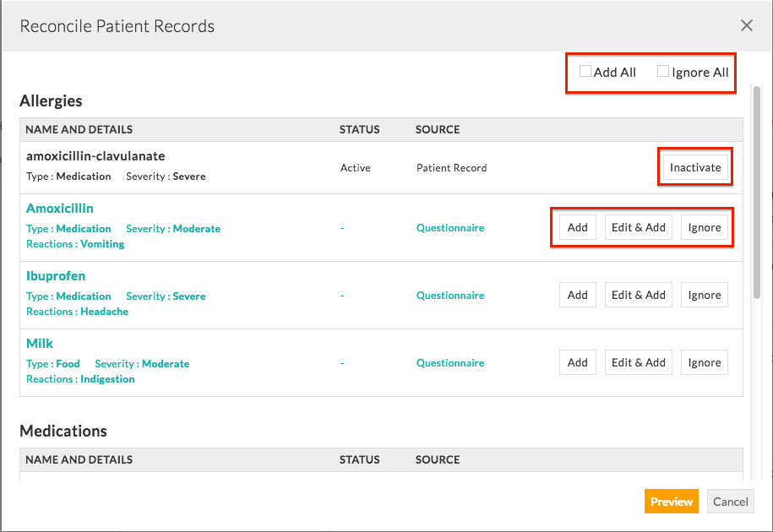Close the Reconcile Patient Records dialog
773x532 pixels.
coord(746,24)
